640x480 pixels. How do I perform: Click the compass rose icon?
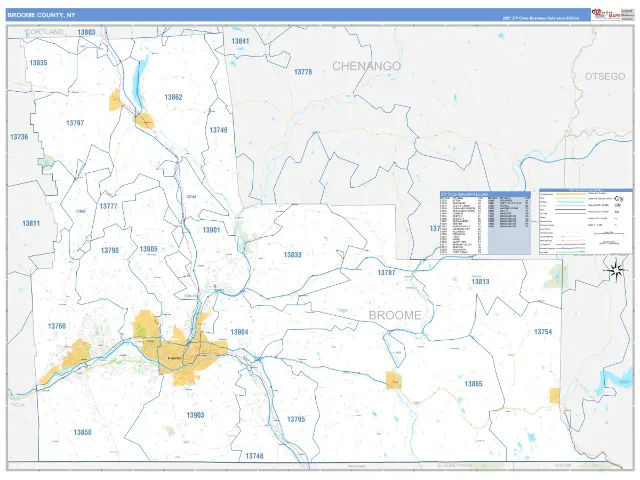pyautogui.click(x=616, y=270)
